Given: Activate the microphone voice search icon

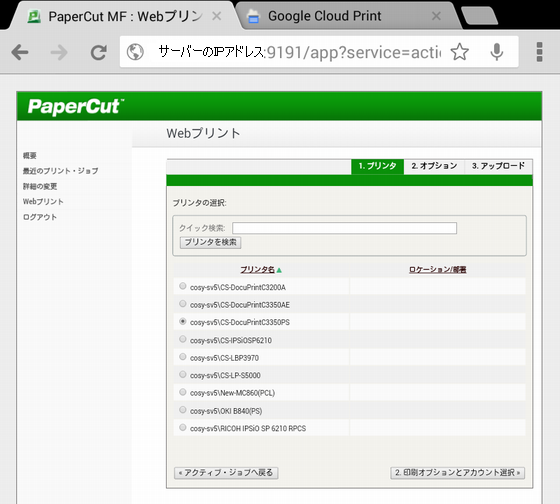Looking at the screenshot, I should tap(496, 52).
